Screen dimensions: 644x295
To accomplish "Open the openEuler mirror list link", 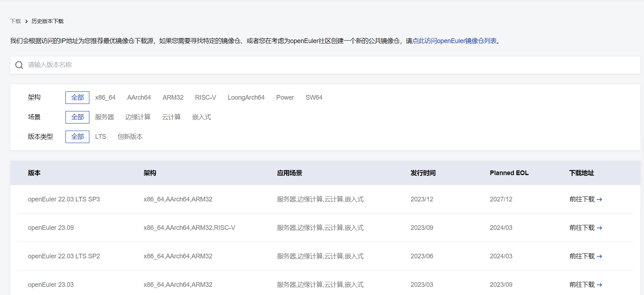I will coord(454,41).
